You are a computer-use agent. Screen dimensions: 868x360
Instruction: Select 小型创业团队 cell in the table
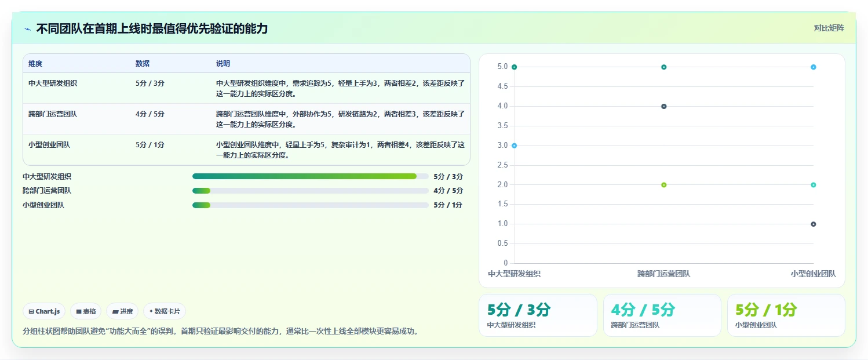click(49, 145)
